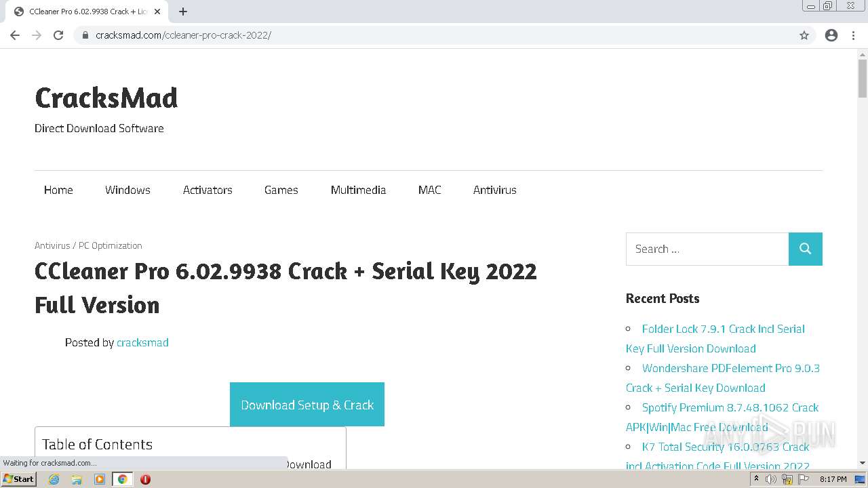The width and height of the screenshot is (868, 488).
Task: Open the Wondershare PDFelement Pro post
Action: [723, 378]
